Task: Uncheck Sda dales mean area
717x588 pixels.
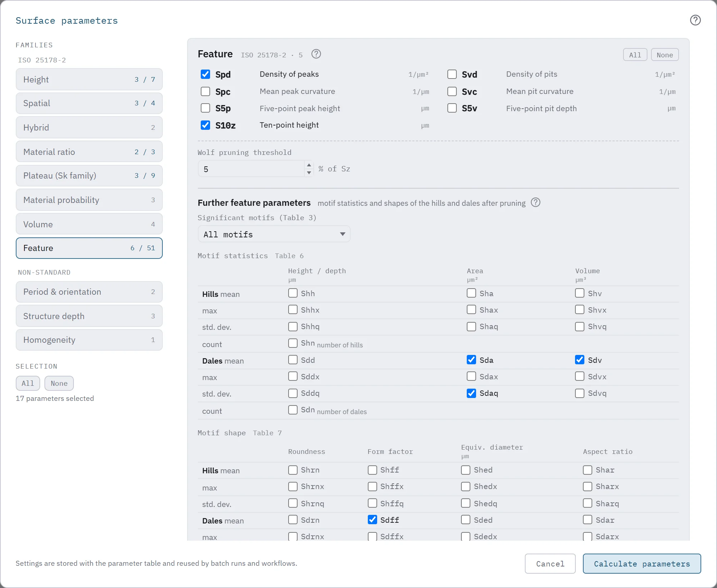Action: [x=471, y=360]
